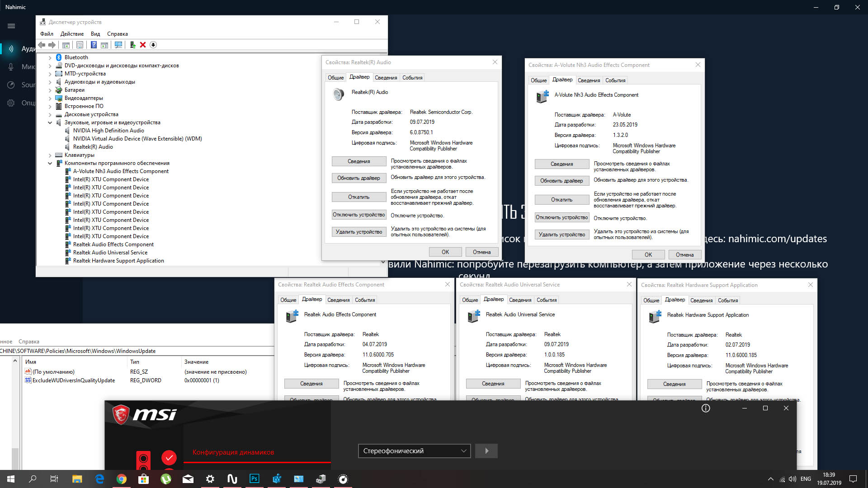Select Realtek(R) Audio in device tree

click(93, 147)
